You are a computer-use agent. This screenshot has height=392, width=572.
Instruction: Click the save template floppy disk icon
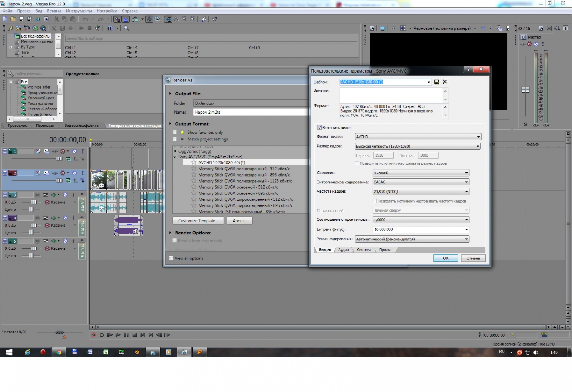pyautogui.click(x=437, y=82)
